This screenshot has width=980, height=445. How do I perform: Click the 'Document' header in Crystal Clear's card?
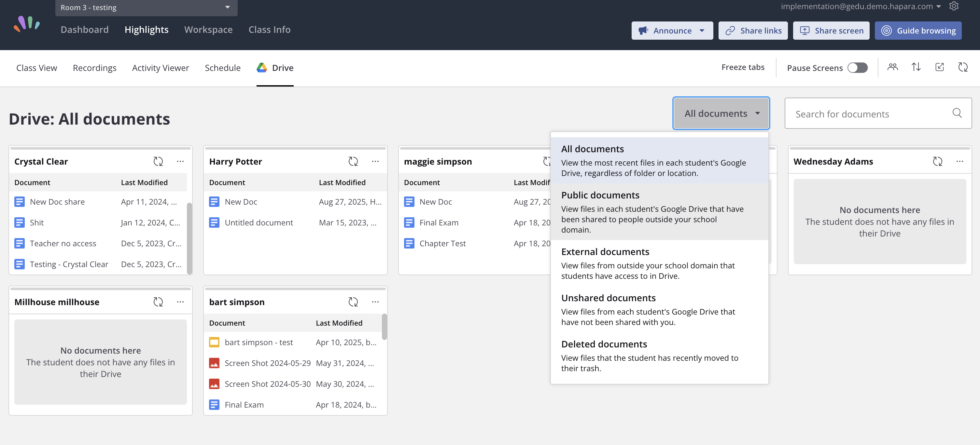coord(32,182)
